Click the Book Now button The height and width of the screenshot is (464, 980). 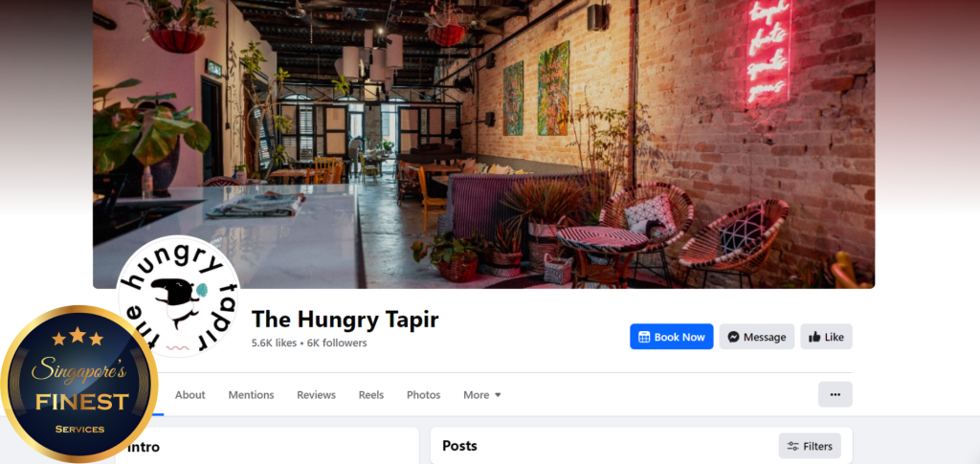(x=671, y=337)
